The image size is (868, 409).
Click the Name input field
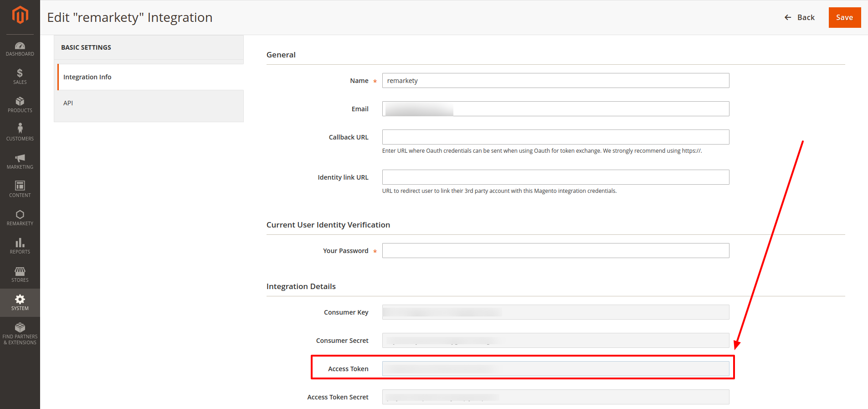(555, 81)
